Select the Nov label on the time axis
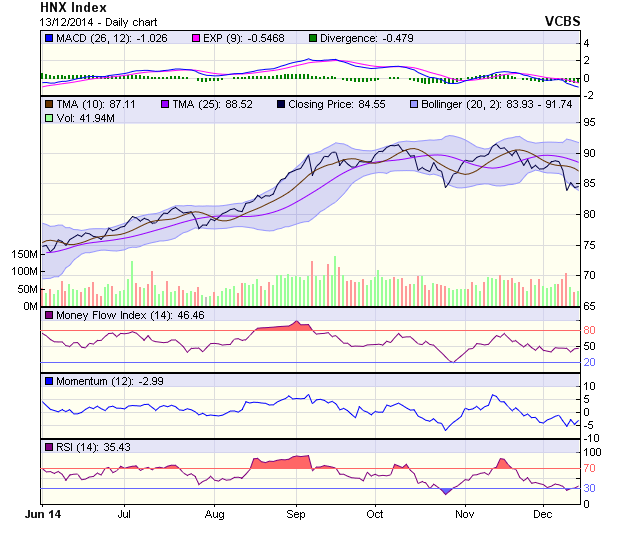Viewport: 620px width, 535px height. click(464, 513)
